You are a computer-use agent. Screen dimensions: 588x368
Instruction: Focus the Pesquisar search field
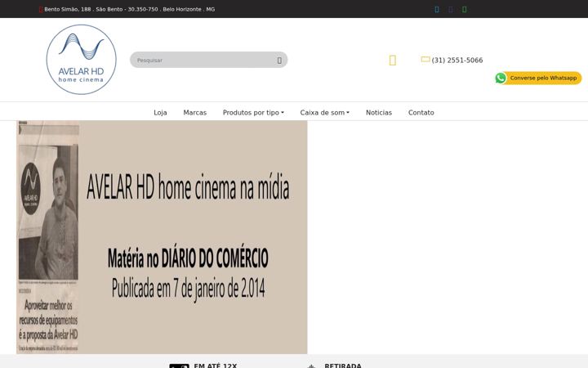point(208,60)
